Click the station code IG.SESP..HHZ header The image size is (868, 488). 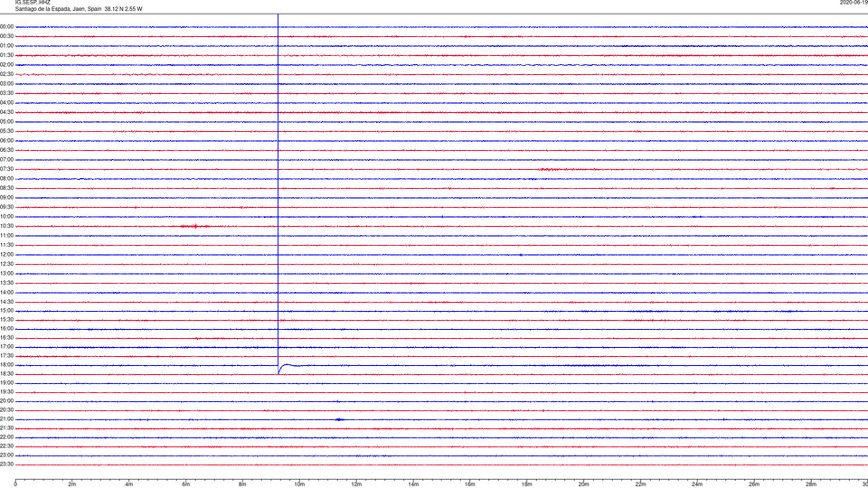33,3
